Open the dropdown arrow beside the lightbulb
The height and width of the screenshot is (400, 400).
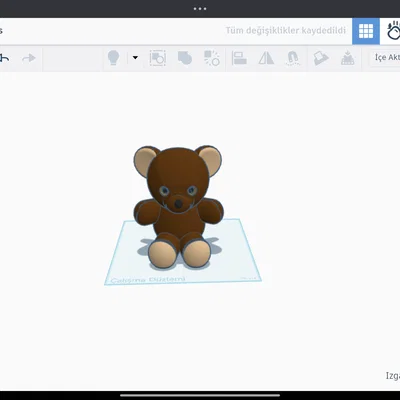[135, 58]
